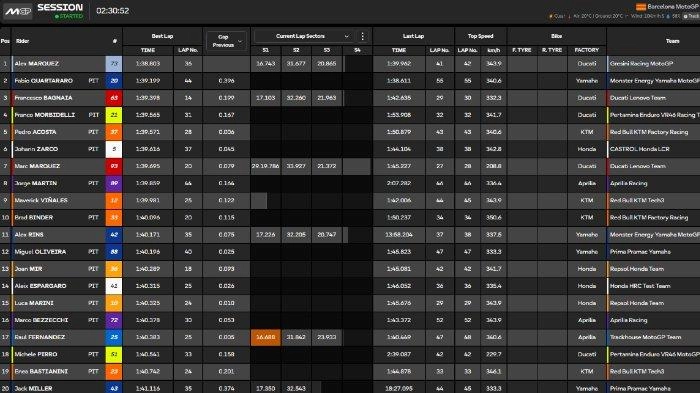Select rider Aleix ESPARGARO

tap(40, 286)
